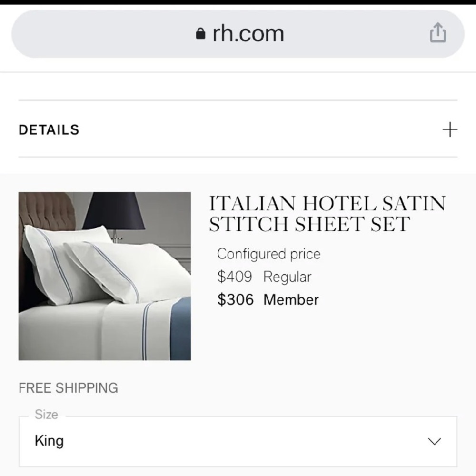The height and width of the screenshot is (476, 476).
Task: Click the DETAILS heading
Action: pos(48,129)
